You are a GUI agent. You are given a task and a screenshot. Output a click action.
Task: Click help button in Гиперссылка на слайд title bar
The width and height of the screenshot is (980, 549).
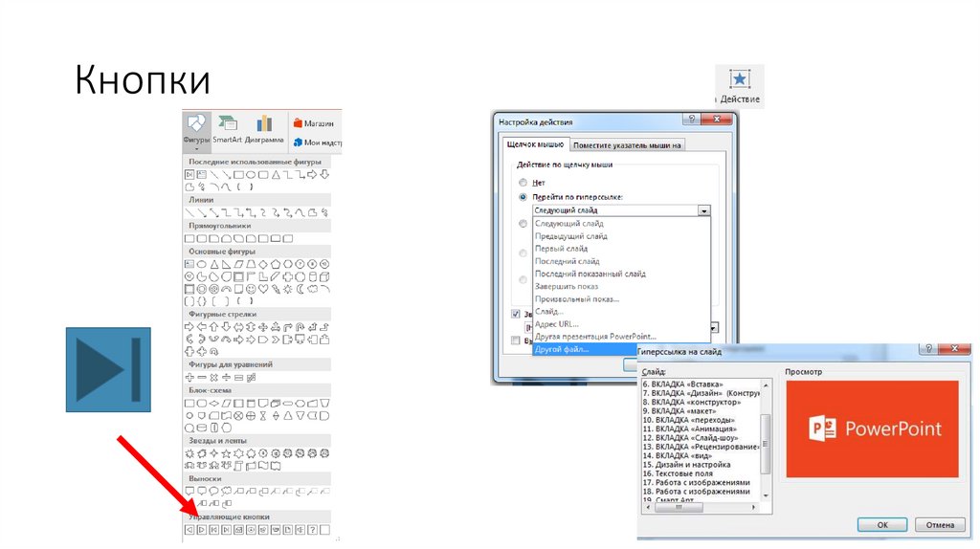tap(928, 348)
